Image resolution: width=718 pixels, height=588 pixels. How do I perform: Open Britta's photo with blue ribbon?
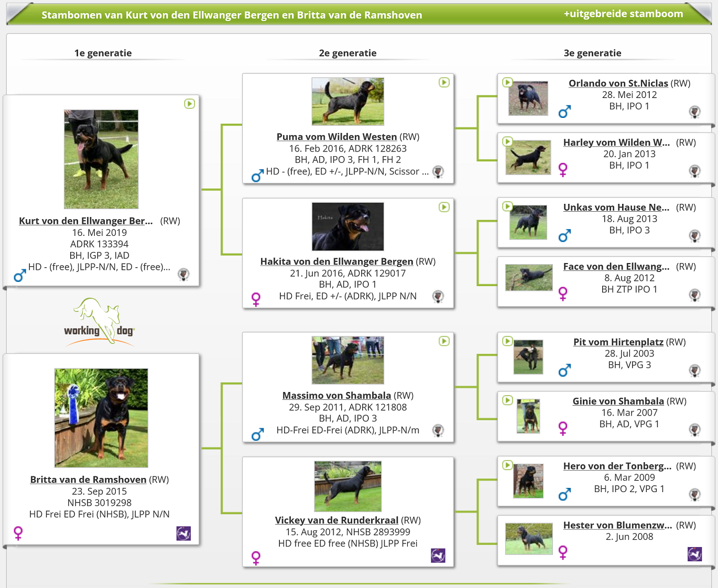[101, 418]
